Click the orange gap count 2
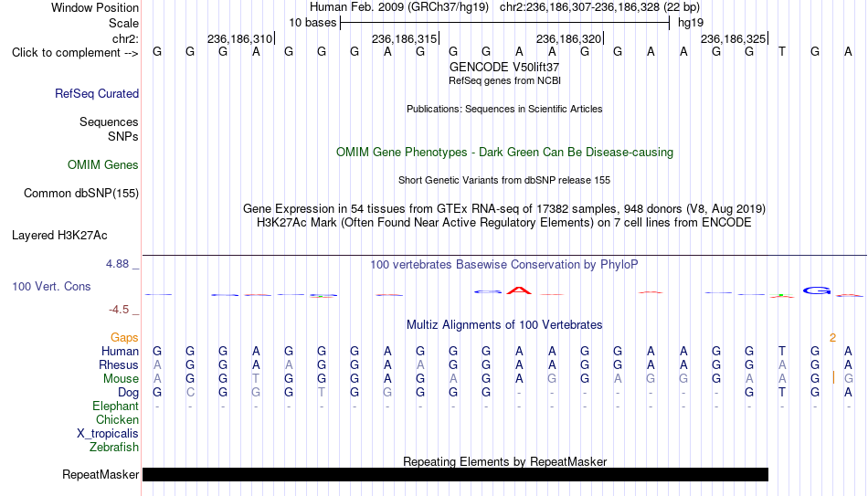 pyautogui.click(x=832, y=338)
